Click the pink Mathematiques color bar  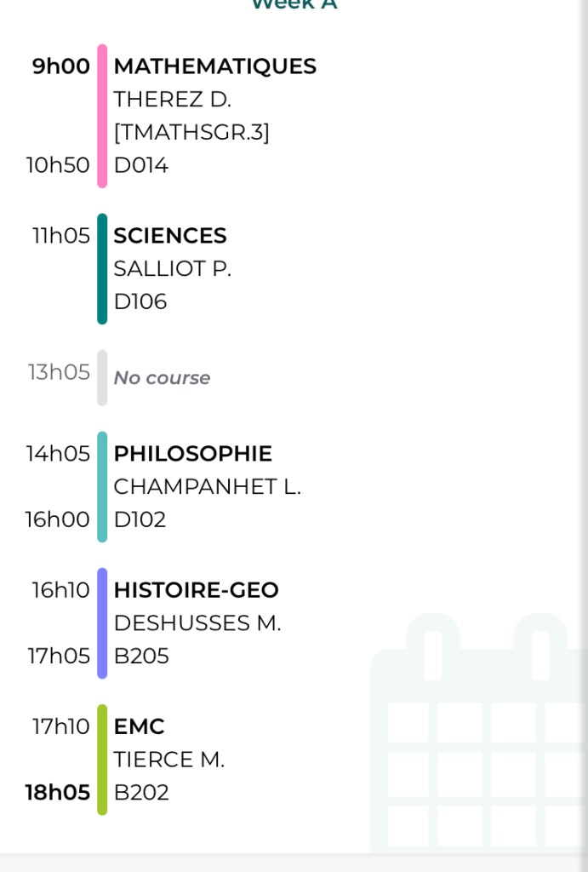coord(102,116)
